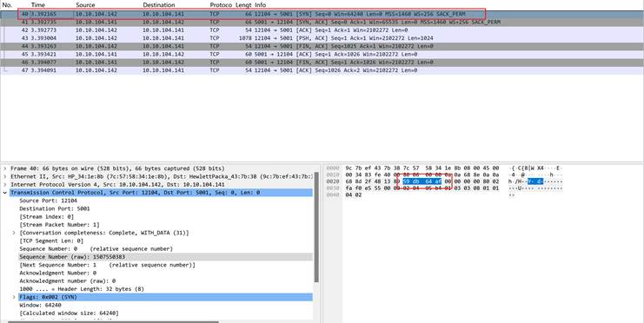Screen dimensions: 644x323
Task: Select the Destination Port: 5001 field
Action: [x=54, y=208]
